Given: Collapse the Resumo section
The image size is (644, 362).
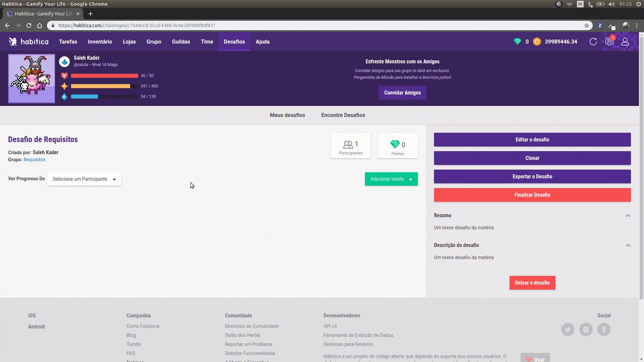Looking at the screenshot, I should click(x=628, y=216).
